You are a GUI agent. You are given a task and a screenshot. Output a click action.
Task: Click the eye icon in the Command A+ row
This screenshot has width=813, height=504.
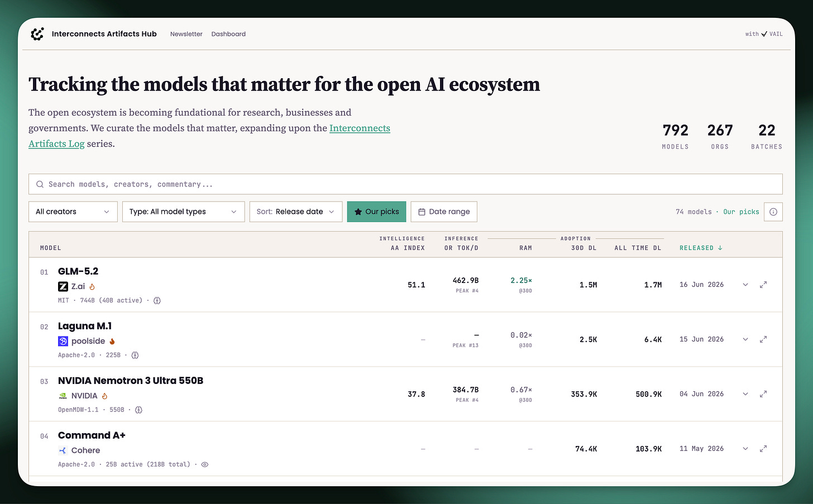click(x=205, y=464)
